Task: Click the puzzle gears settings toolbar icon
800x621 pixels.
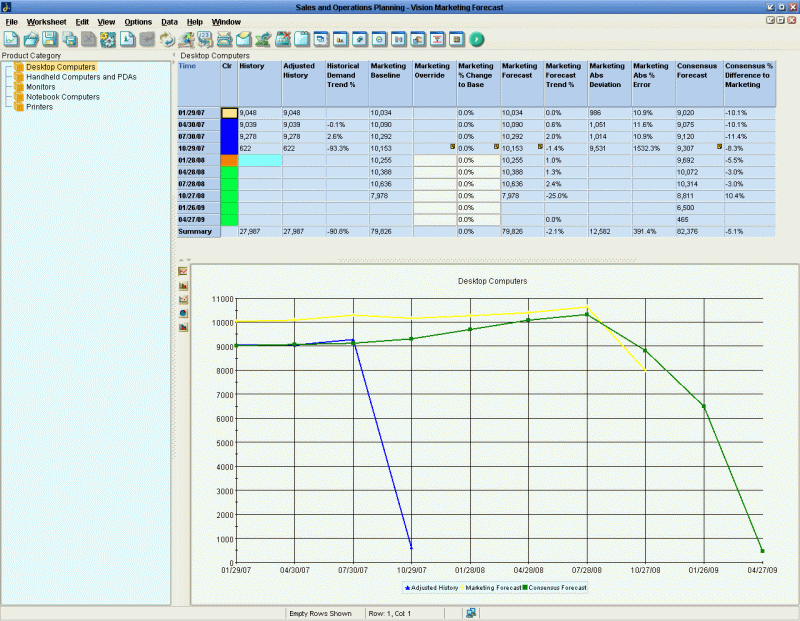Action: [x=108, y=39]
